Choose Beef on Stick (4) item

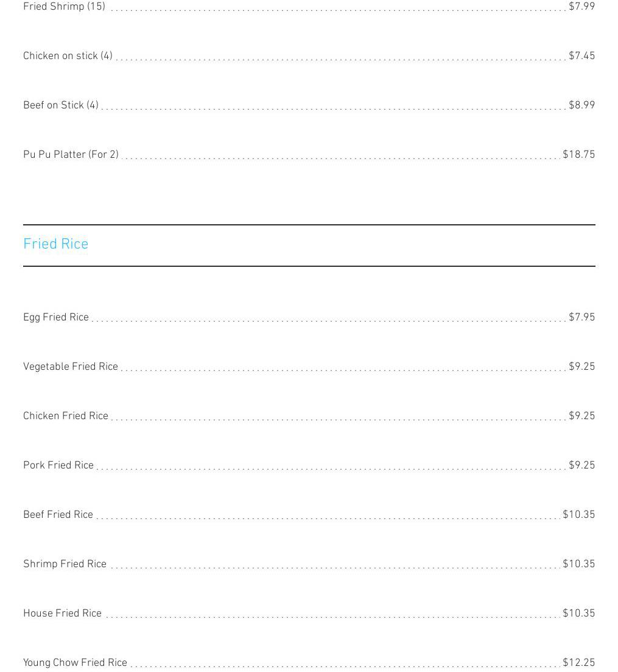point(61,105)
